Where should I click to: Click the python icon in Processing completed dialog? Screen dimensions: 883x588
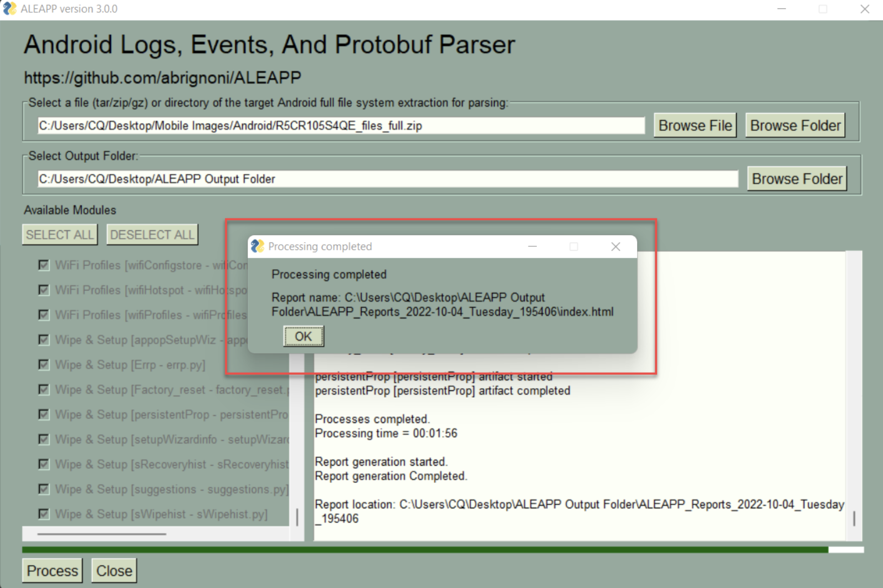(x=257, y=246)
